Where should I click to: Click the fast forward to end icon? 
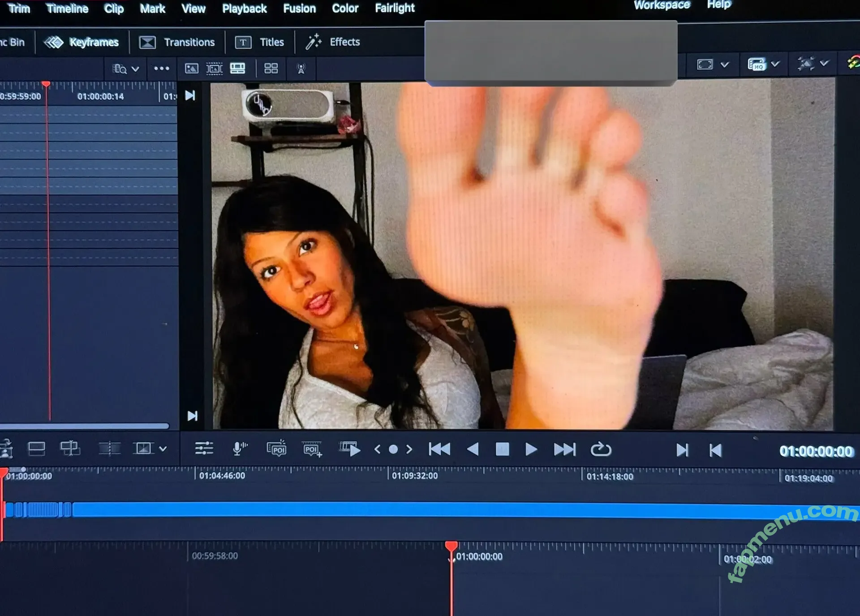pyautogui.click(x=564, y=449)
